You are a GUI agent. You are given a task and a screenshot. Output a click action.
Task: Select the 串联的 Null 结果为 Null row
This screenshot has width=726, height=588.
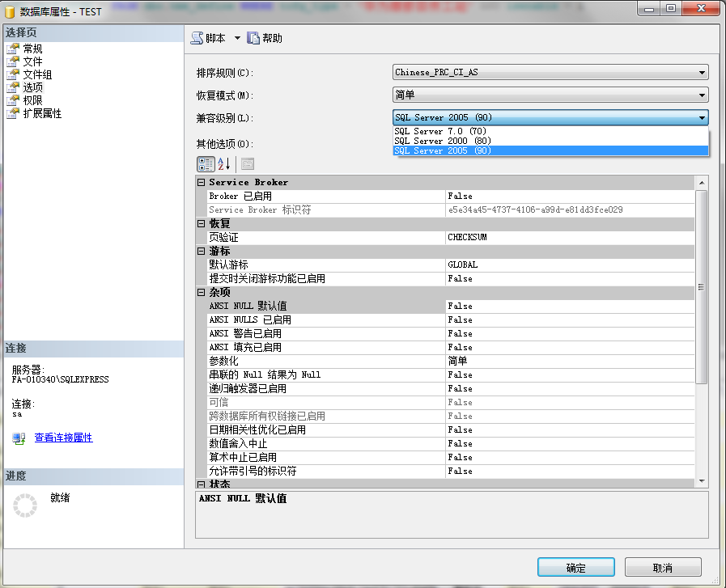point(451,374)
